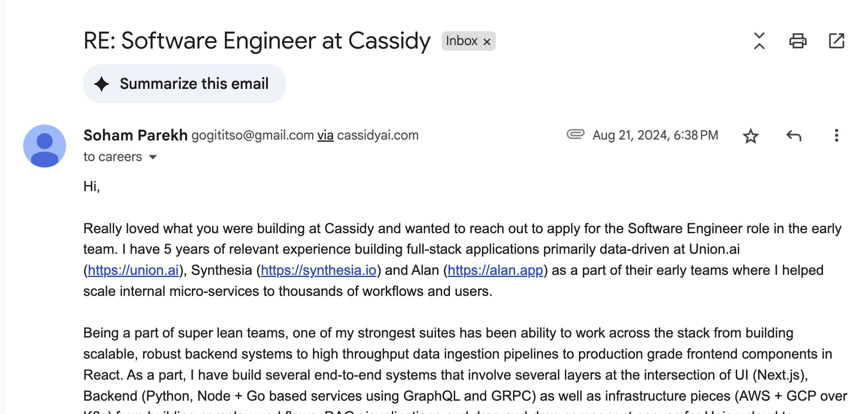Expand recipient details next to "to careers"
Screen dimensions: 868x414
[x=153, y=157]
